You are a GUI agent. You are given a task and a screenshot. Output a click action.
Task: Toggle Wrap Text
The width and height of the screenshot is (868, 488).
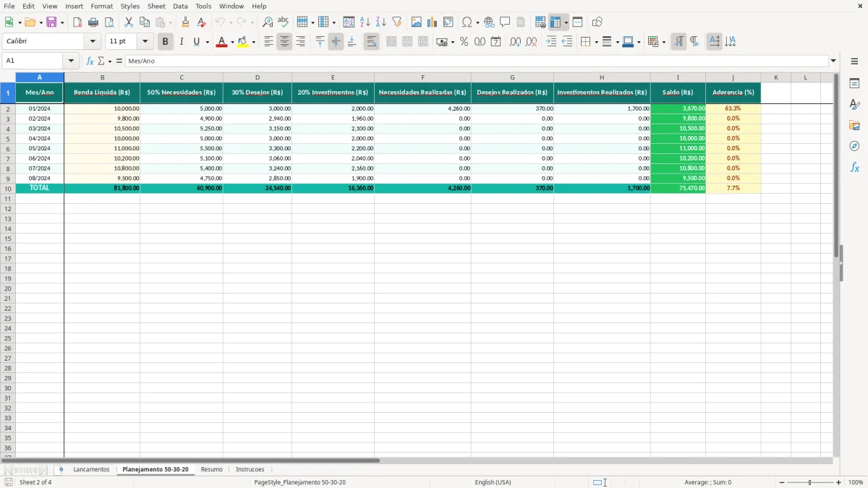(371, 42)
